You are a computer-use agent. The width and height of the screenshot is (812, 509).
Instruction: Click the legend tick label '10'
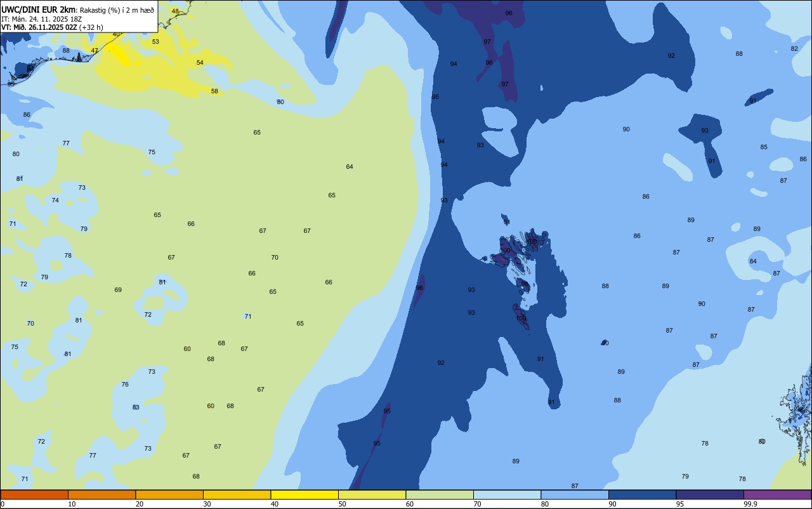pos(72,504)
